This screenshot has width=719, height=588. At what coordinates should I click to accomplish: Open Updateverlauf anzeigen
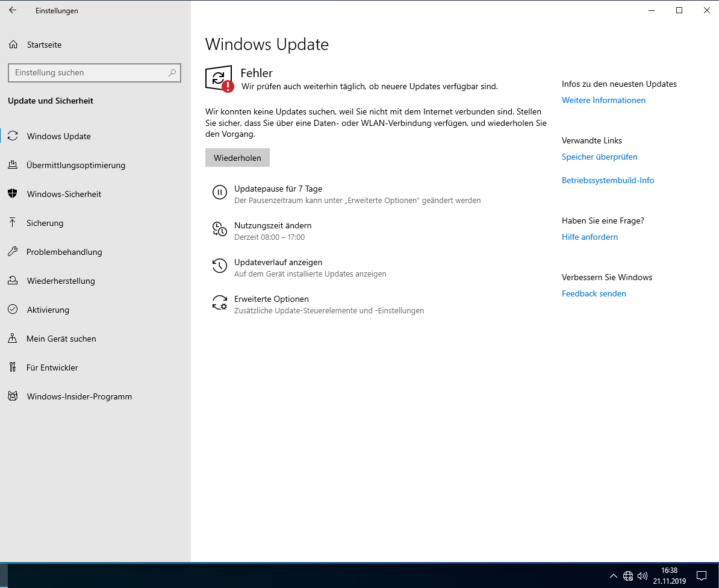(x=278, y=262)
